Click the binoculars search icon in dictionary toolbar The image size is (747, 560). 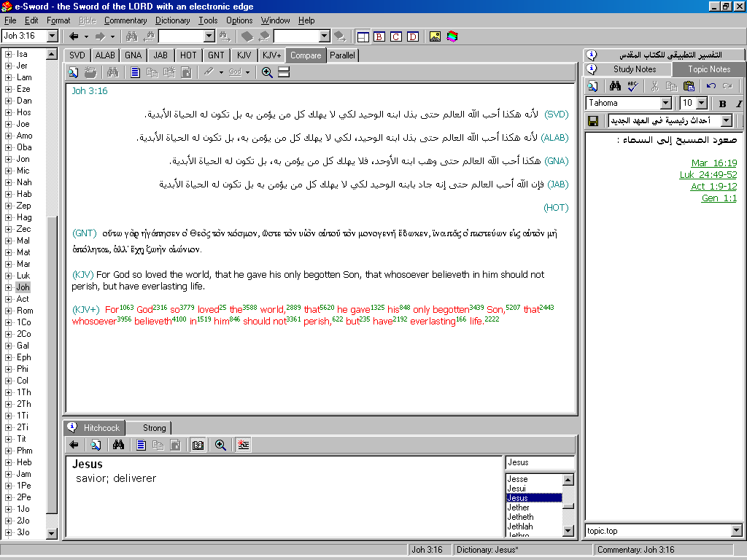[118, 446]
